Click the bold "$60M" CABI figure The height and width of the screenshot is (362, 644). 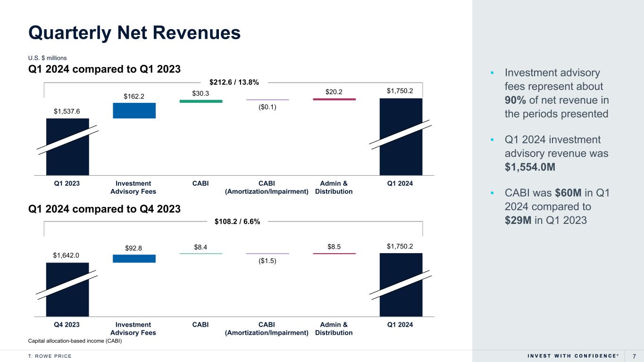[x=564, y=194]
